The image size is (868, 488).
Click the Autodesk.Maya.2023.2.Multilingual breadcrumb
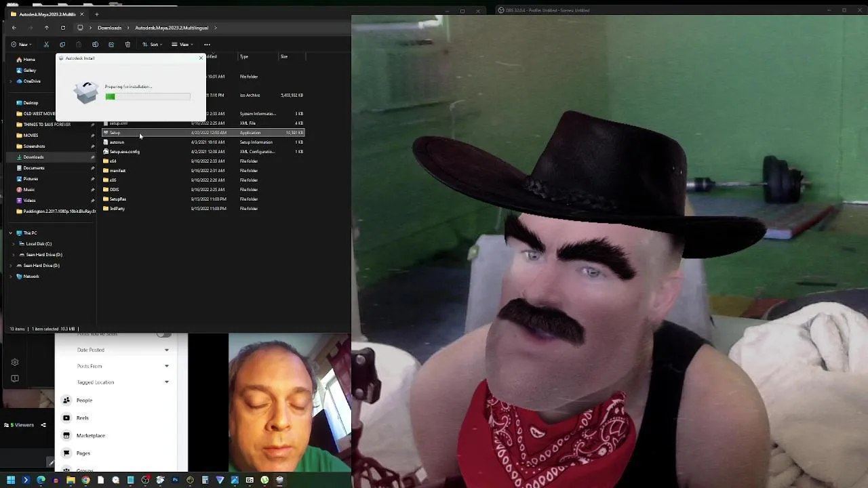point(172,28)
